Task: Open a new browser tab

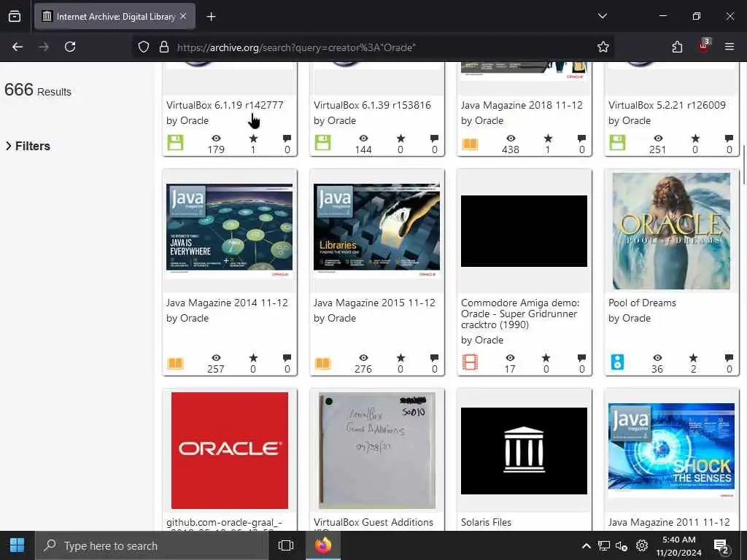Action: pyautogui.click(x=211, y=17)
